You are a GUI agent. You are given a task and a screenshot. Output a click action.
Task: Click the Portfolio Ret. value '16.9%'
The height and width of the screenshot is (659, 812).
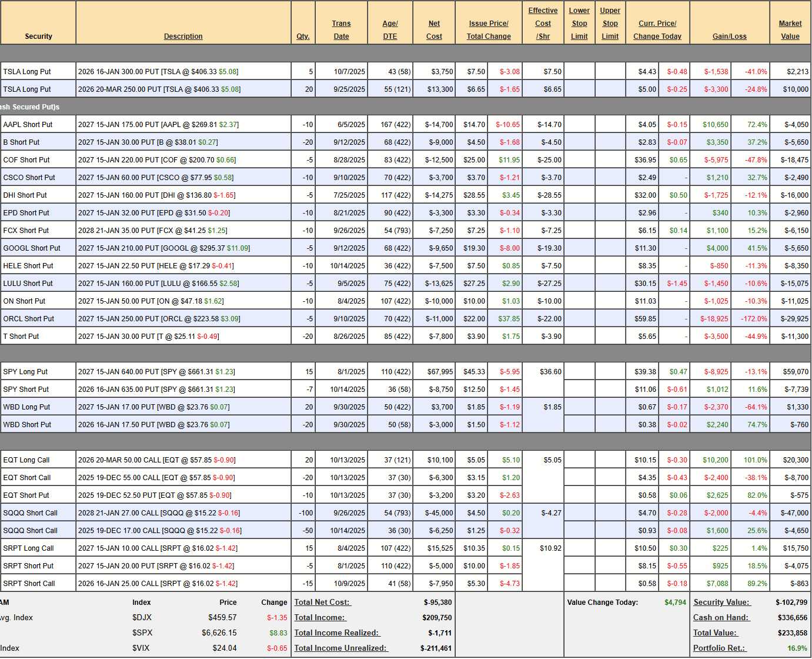797,648
